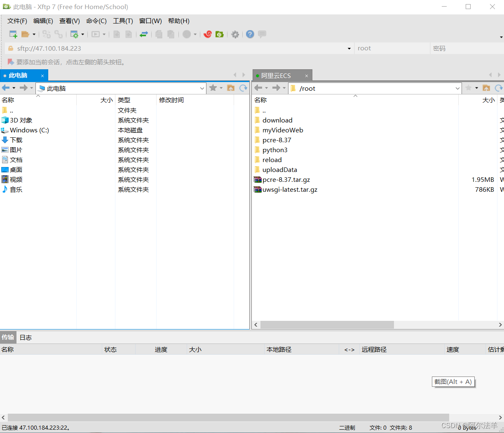Viewport: 504px width, 433px height.
Task: Open the 查看(V) menu
Action: click(x=70, y=21)
